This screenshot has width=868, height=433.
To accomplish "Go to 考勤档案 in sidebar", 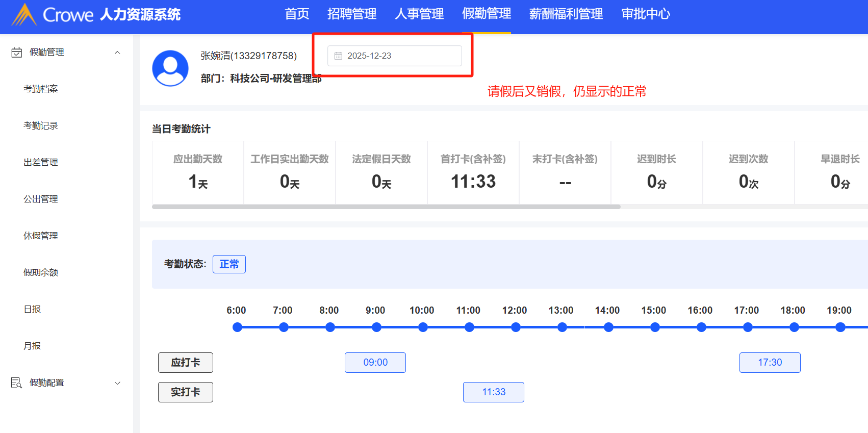I will pyautogui.click(x=41, y=89).
